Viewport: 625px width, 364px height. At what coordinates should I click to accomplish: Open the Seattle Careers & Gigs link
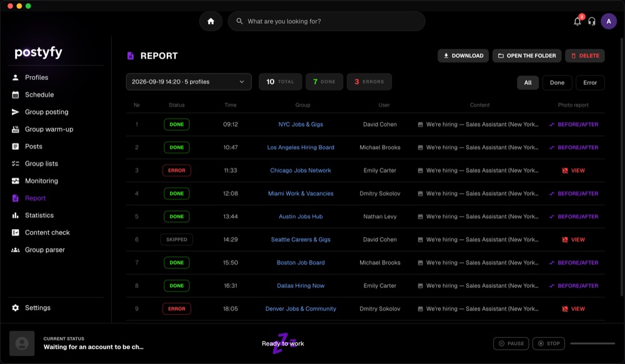tap(301, 239)
